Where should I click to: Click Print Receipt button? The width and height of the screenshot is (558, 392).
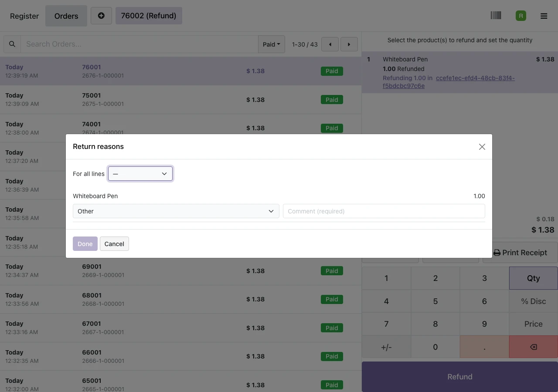[x=520, y=253]
